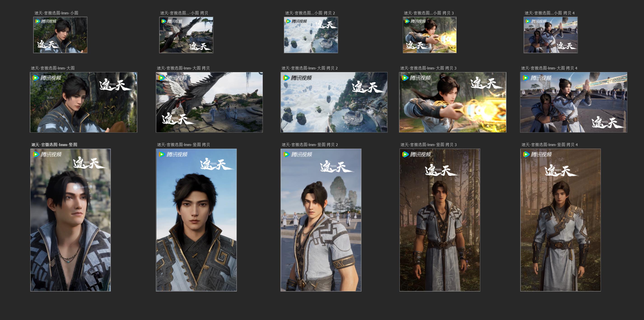Select the 竖图 拷贝 blue sky portrait artboard
Image resolution: width=644 pixels, height=320 pixels.
[196, 220]
